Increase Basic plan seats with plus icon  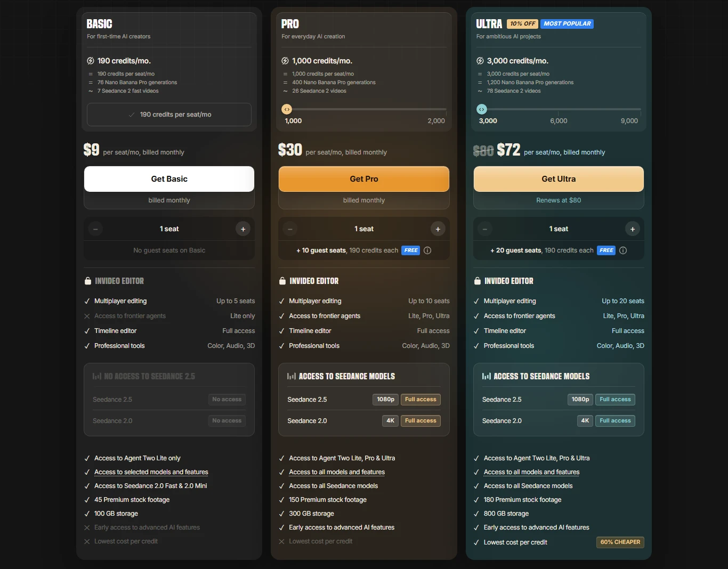pyautogui.click(x=243, y=229)
